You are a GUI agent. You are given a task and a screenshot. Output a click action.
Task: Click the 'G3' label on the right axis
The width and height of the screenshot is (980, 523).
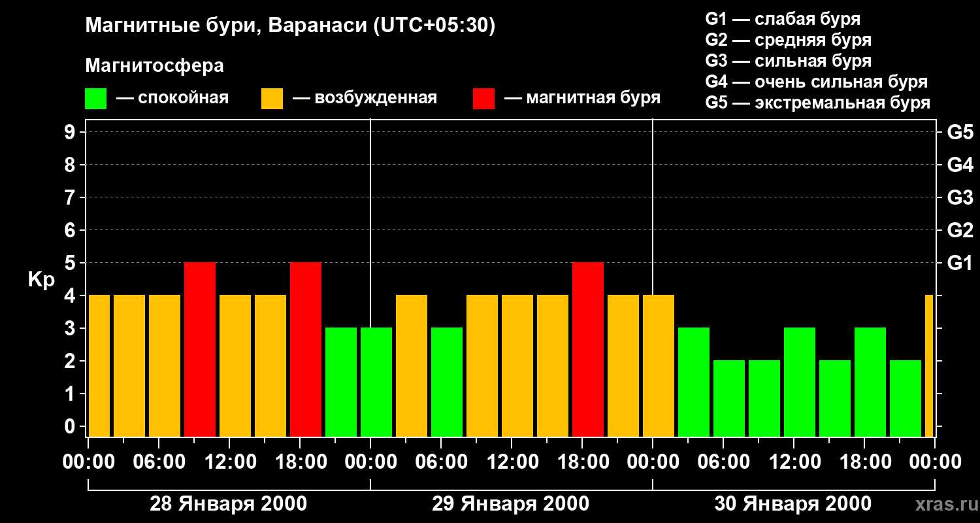[960, 197]
